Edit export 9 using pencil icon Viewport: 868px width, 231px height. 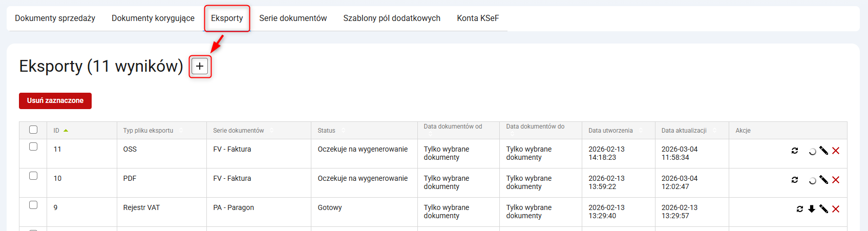point(823,209)
